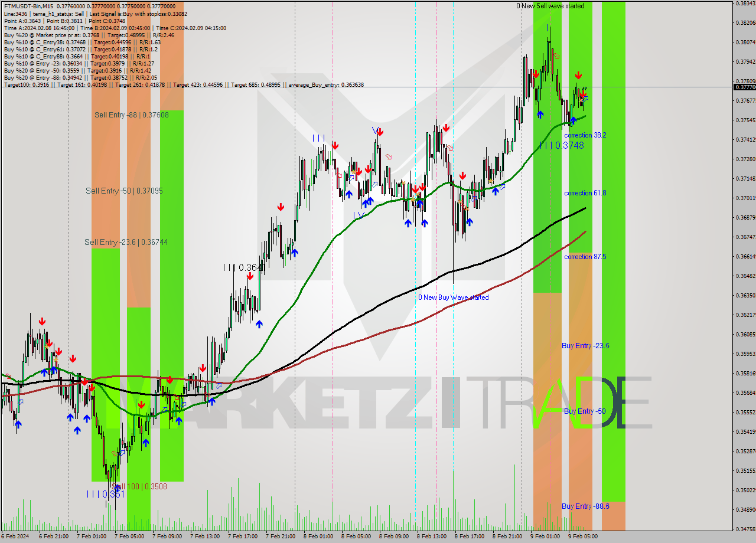Click the 'Buy Entry -23.6' label
This screenshot has width=756, height=543.
coord(585,346)
